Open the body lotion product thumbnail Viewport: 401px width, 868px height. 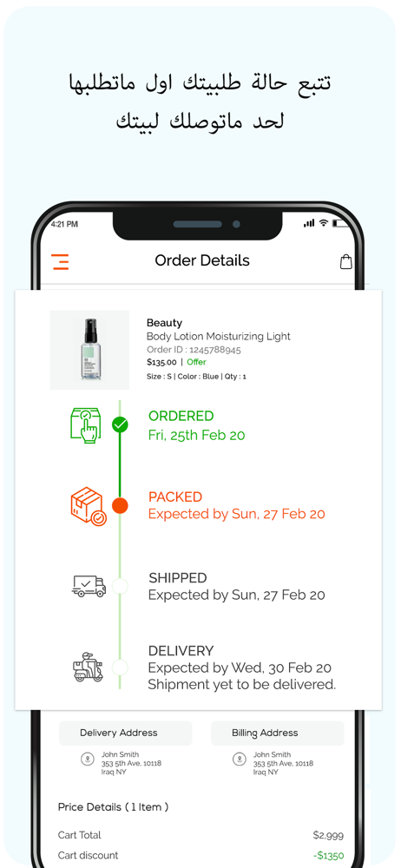(x=89, y=350)
